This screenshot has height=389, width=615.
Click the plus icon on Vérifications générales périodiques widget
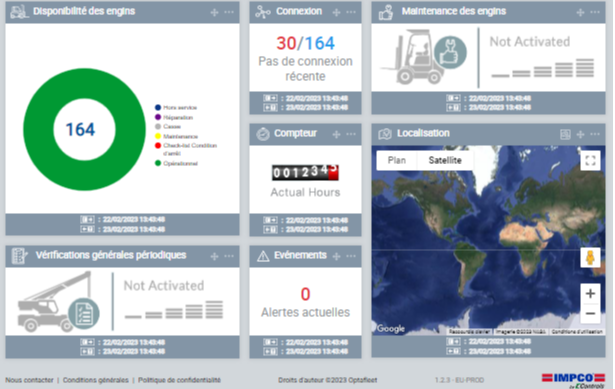point(214,256)
